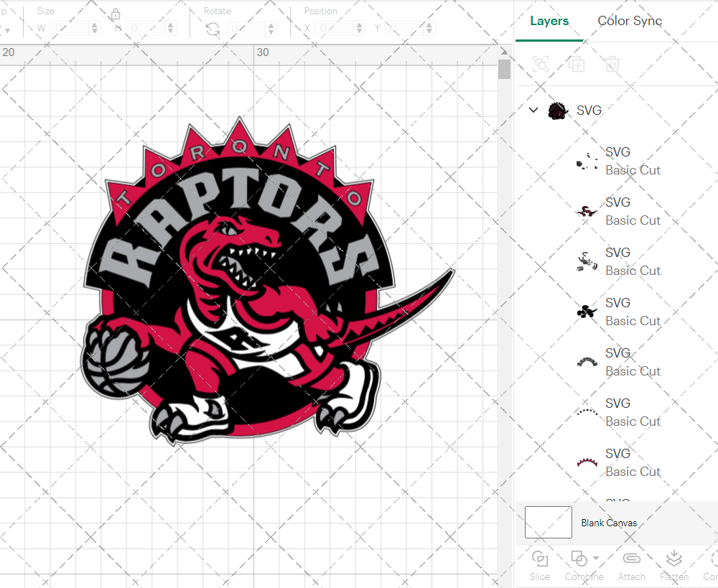Viewport: 718px width, 588px height.
Task: Click the basketball in the logo
Action: (116, 362)
